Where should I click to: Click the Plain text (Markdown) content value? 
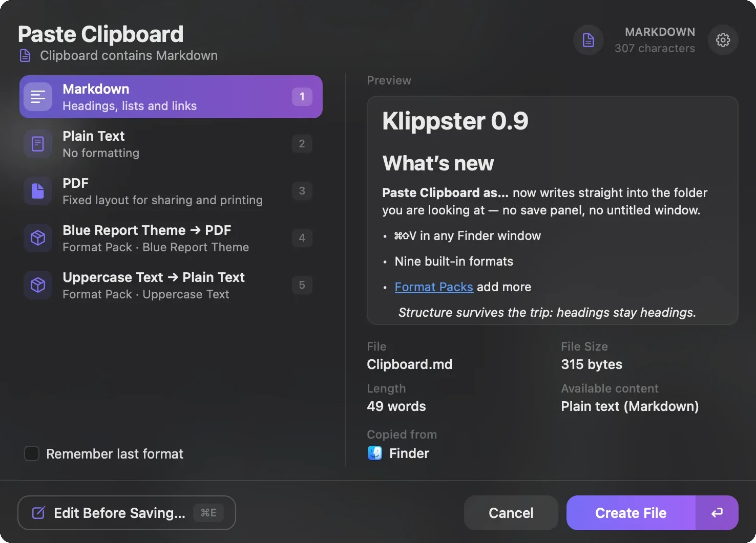click(x=630, y=406)
